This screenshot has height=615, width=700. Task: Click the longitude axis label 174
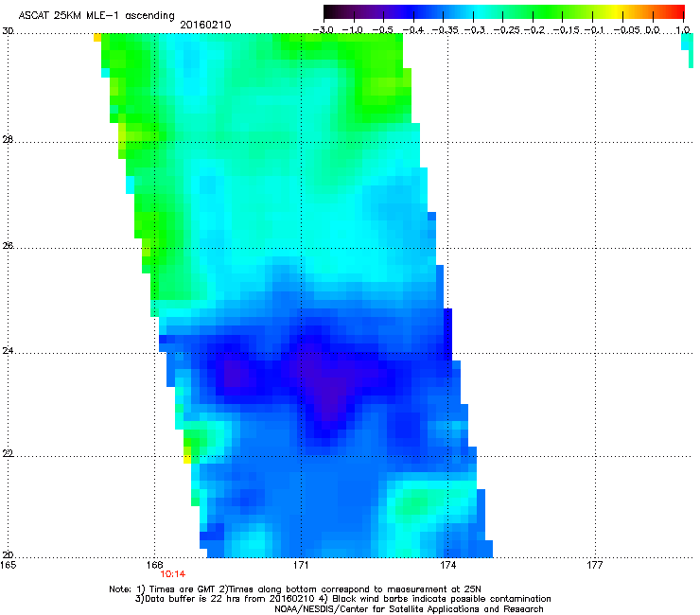click(x=447, y=565)
